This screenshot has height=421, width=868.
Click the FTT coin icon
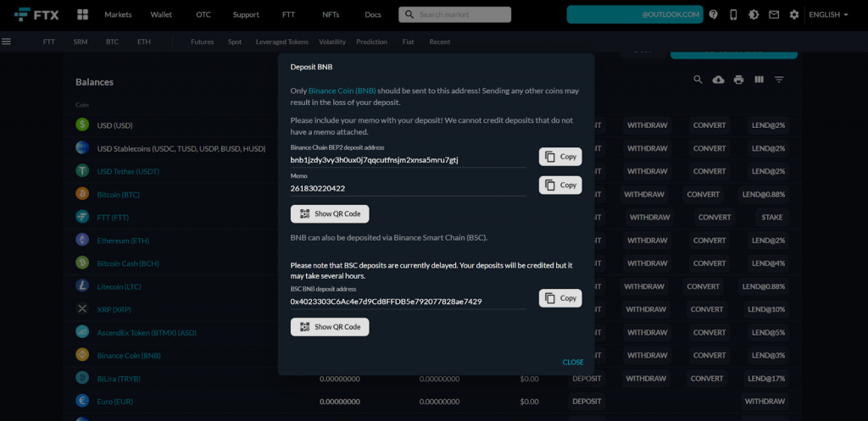pyautogui.click(x=82, y=217)
